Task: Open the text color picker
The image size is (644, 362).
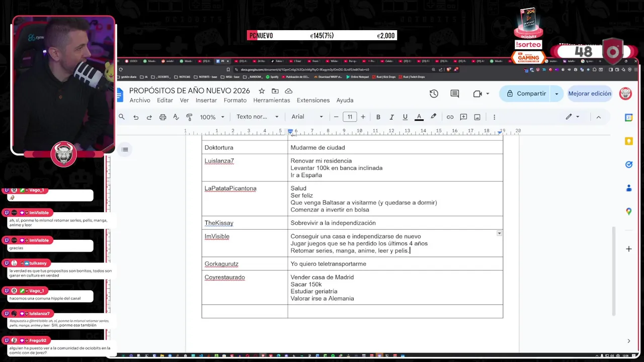Action: point(419,117)
